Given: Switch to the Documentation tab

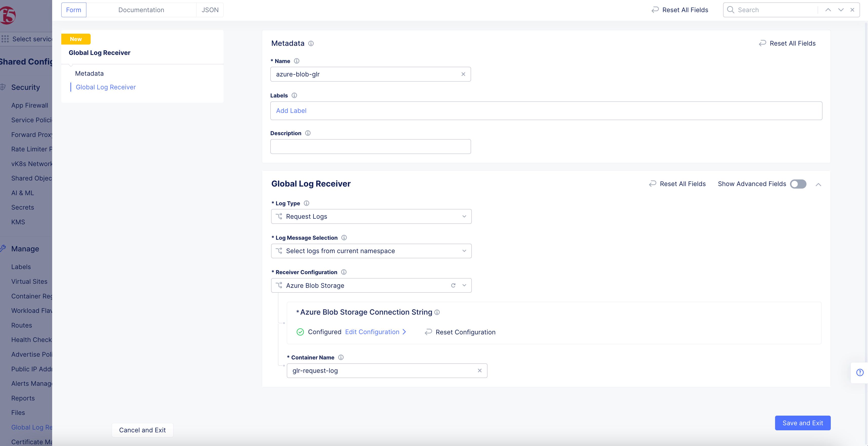Looking at the screenshot, I should tap(141, 10).
